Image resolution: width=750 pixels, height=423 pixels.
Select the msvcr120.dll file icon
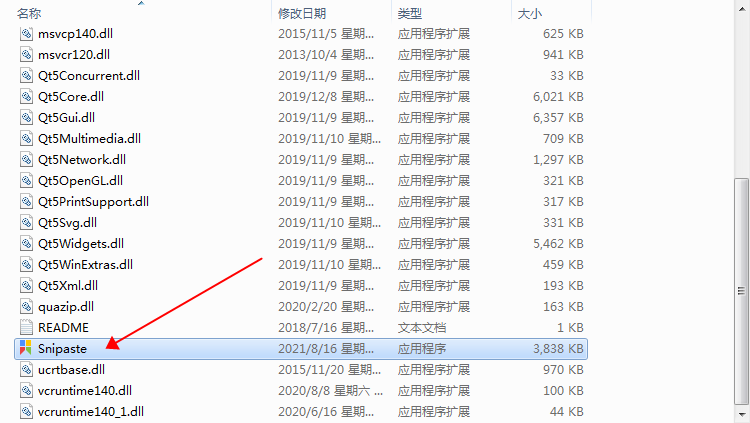pos(26,55)
